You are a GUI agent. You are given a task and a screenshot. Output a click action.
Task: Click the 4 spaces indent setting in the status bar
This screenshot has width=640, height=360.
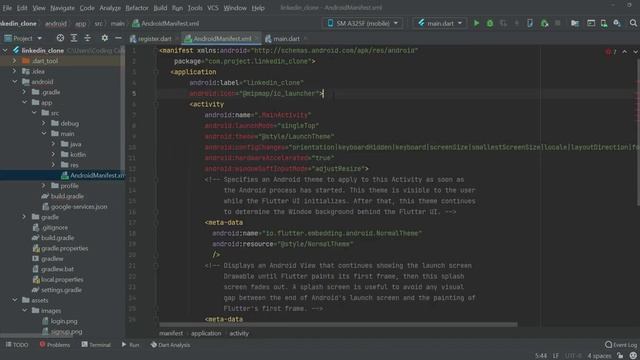click(599, 356)
